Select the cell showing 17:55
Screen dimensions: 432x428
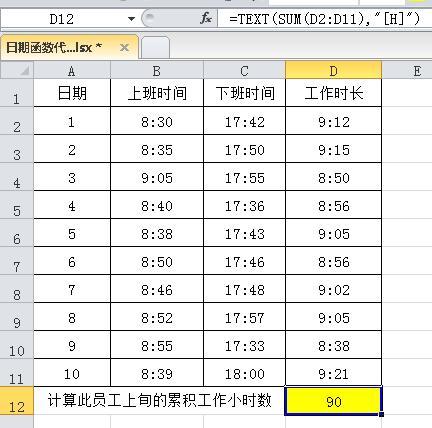point(245,177)
